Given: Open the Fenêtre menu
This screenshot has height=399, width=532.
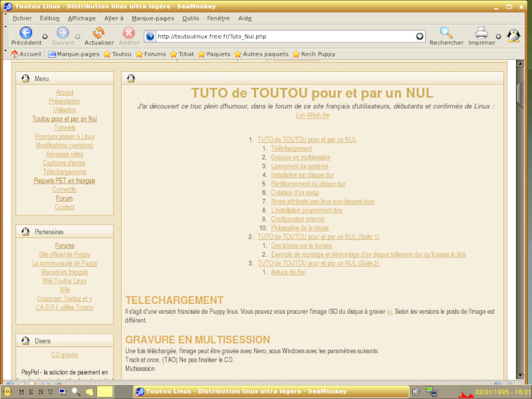Looking at the screenshot, I should [218, 19].
